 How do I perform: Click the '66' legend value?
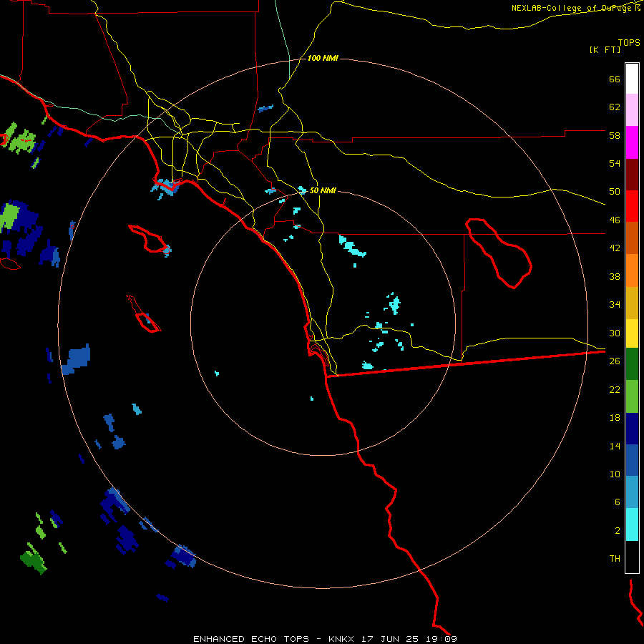click(x=615, y=79)
